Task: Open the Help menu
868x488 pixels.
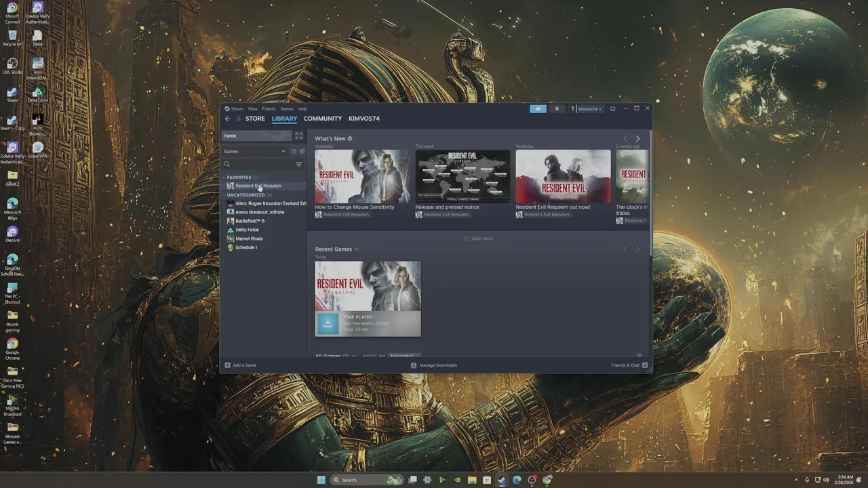Action: pyautogui.click(x=302, y=108)
